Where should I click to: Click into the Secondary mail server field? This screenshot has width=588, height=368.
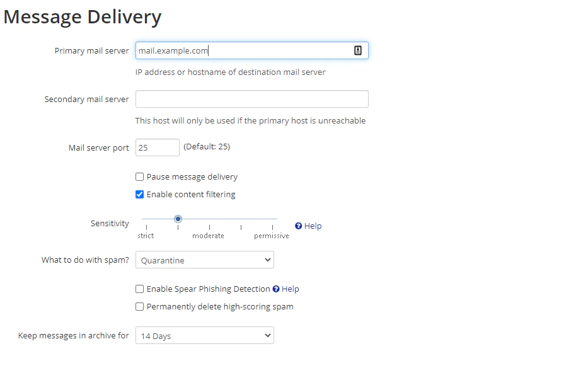coord(252,99)
